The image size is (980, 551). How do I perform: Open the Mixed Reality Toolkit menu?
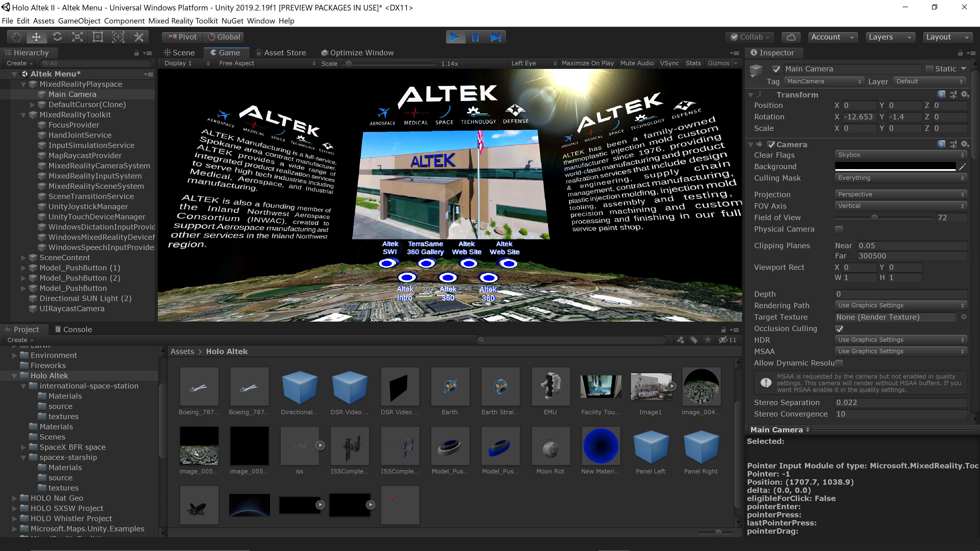point(183,21)
